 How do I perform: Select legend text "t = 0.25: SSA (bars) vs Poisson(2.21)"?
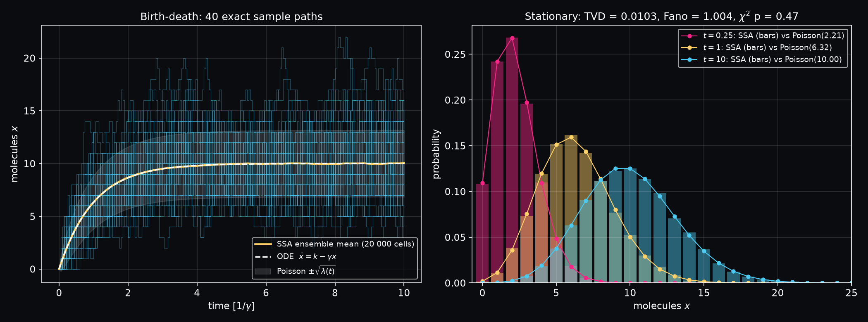[x=774, y=36]
